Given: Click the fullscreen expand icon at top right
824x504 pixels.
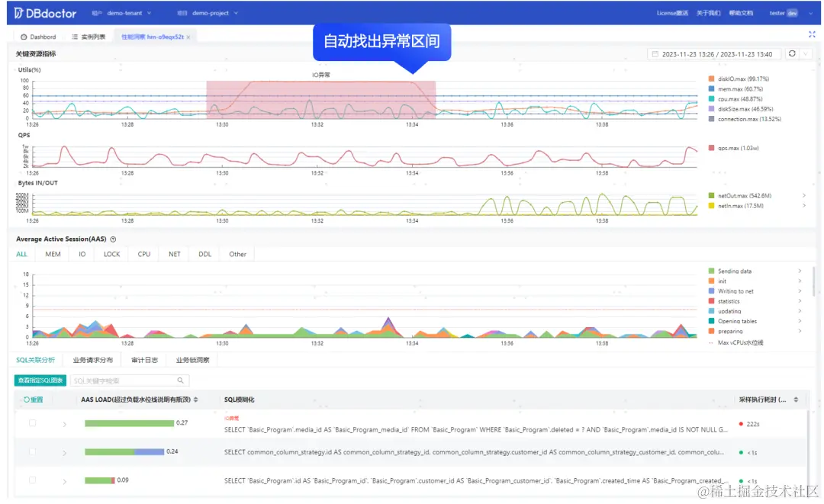Looking at the screenshot, I should click(812, 34).
